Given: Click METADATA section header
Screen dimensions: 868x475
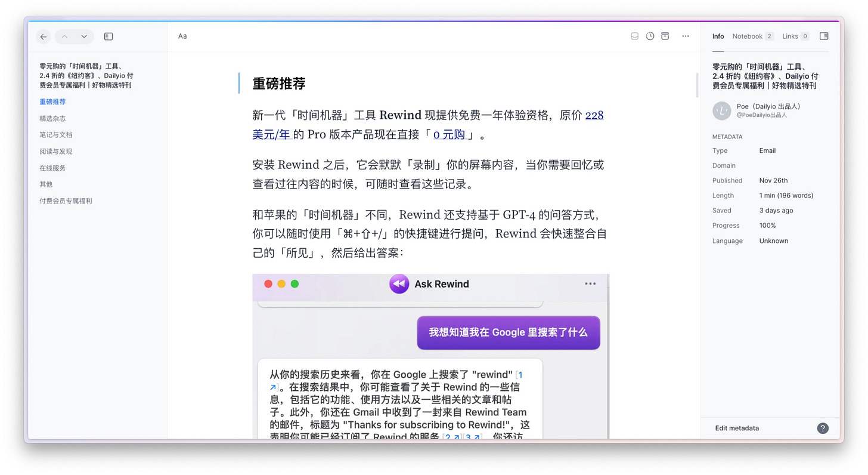Looking at the screenshot, I should point(727,137).
